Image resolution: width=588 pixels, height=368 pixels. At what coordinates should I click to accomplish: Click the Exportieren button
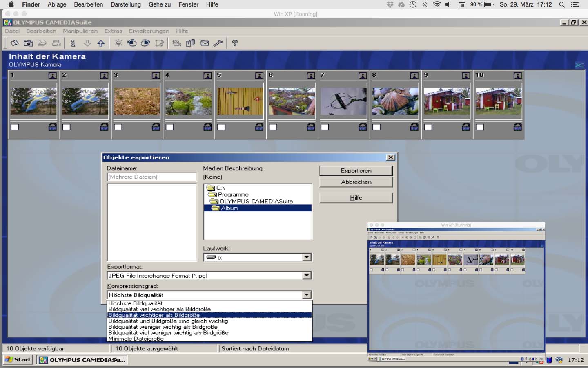356,171
